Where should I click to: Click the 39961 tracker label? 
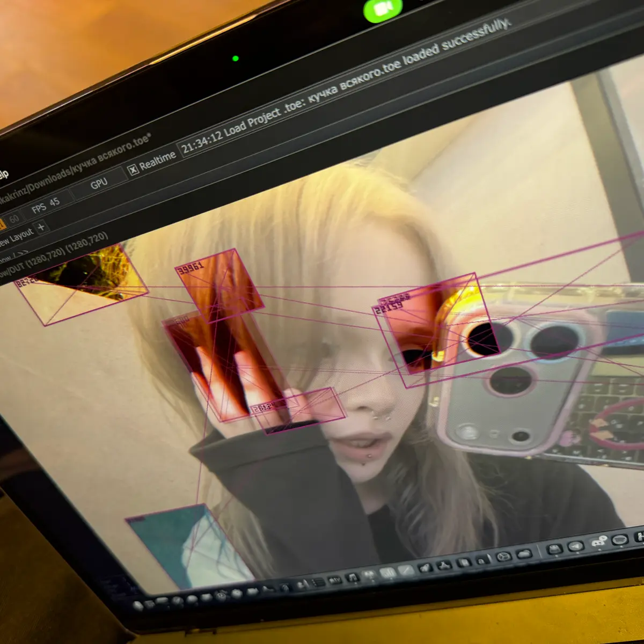191,267
